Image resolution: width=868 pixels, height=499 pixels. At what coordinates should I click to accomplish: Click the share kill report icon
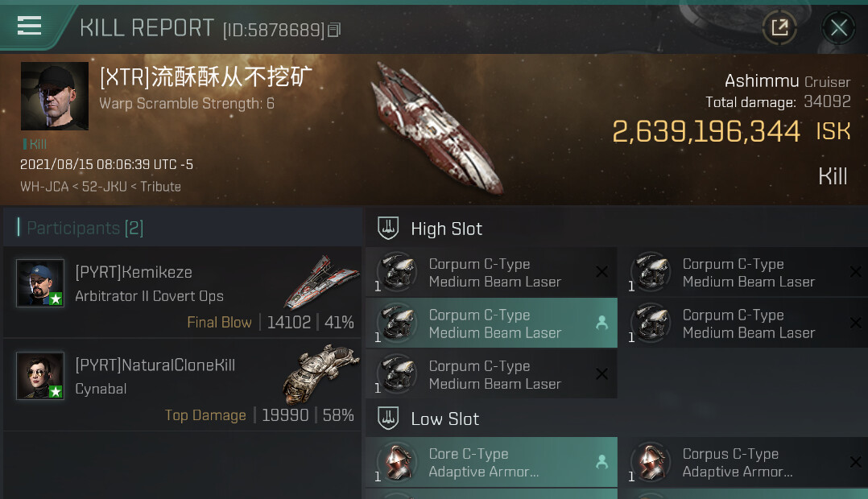click(779, 27)
